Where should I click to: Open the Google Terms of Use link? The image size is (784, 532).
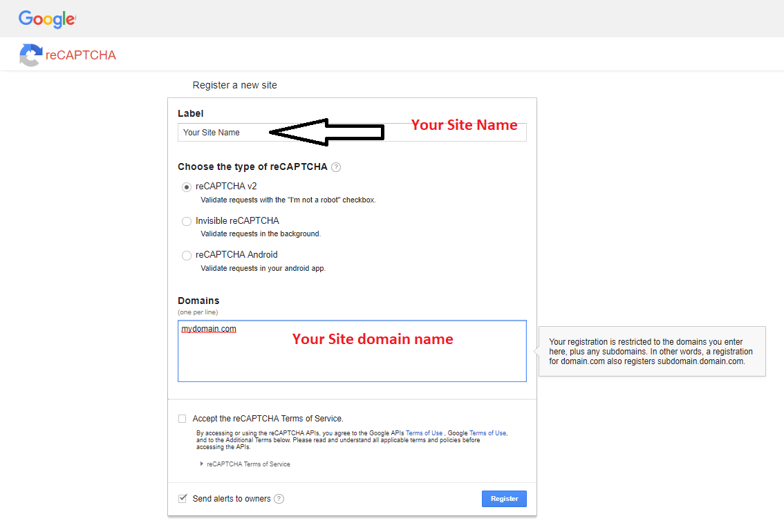click(x=487, y=433)
